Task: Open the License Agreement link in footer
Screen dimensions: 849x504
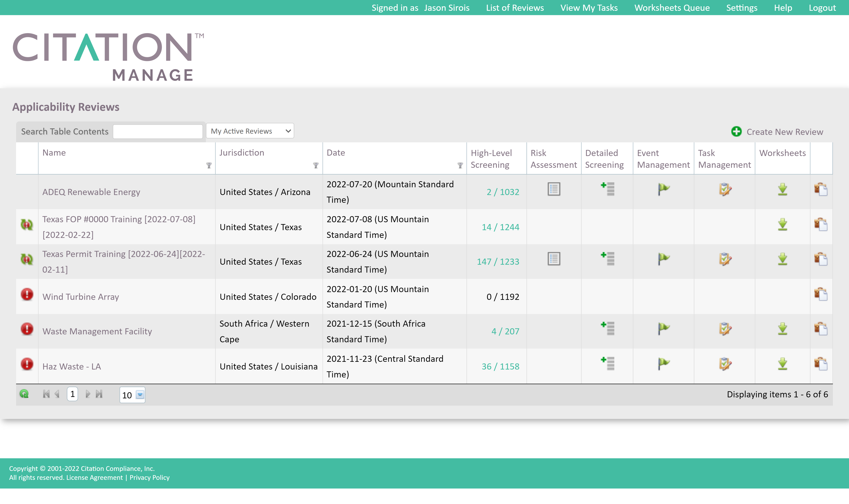Action: [x=95, y=478]
